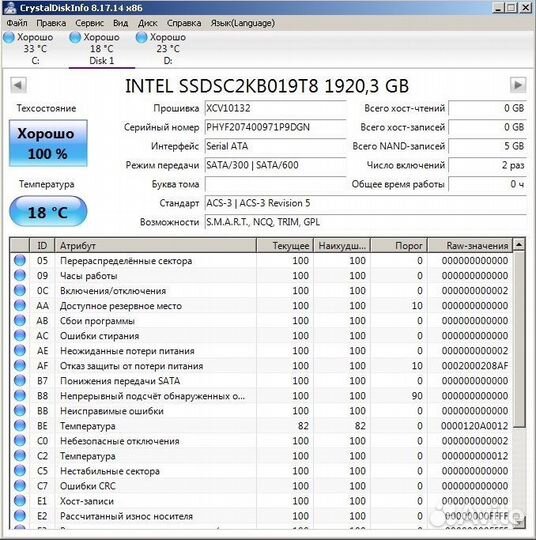Click the standard field ACS-3 Revision 5
The image size is (536, 540).
365,203
